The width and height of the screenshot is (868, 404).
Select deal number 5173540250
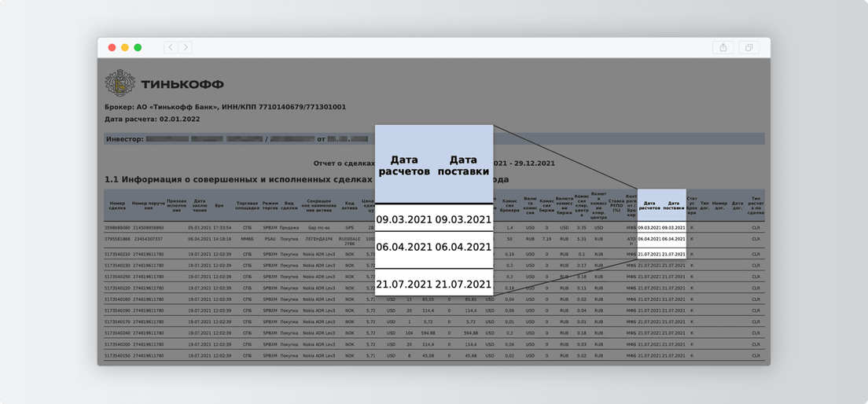point(117,276)
